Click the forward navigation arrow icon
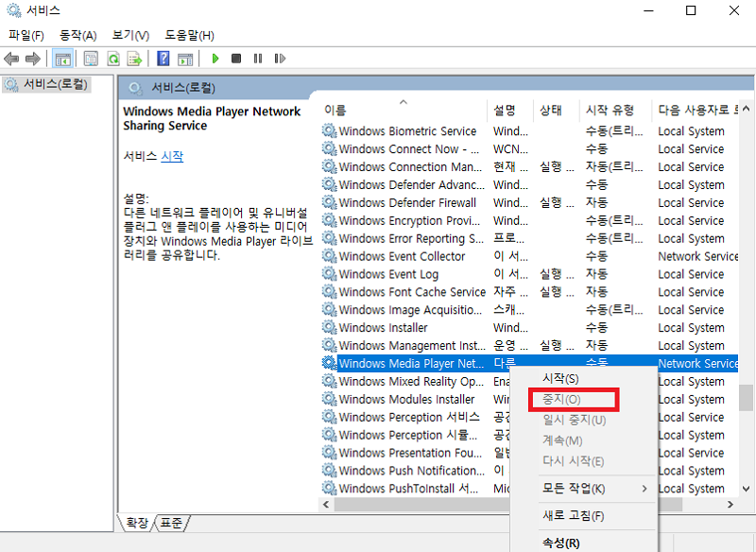 (31, 58)
